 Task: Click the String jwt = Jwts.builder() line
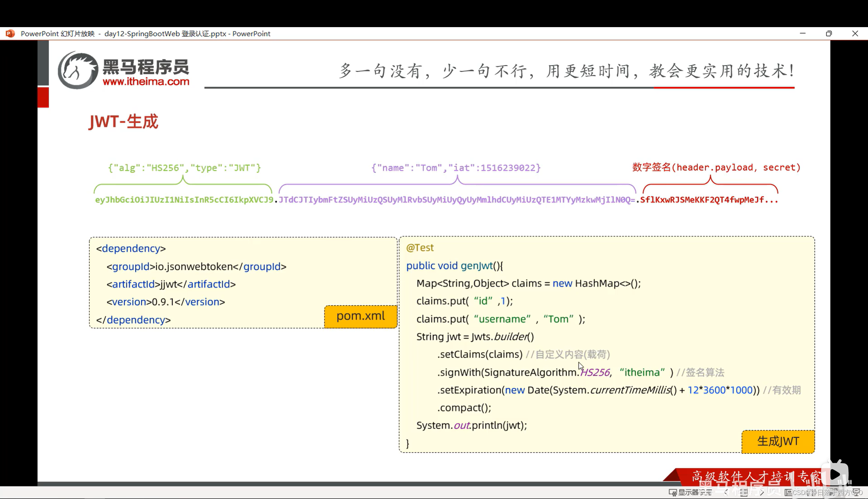tap(475, 337)
